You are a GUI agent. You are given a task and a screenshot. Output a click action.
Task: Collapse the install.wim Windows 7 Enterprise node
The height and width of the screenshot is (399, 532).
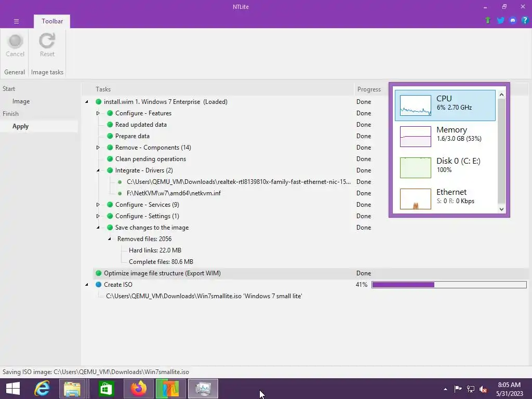[87, 102]
